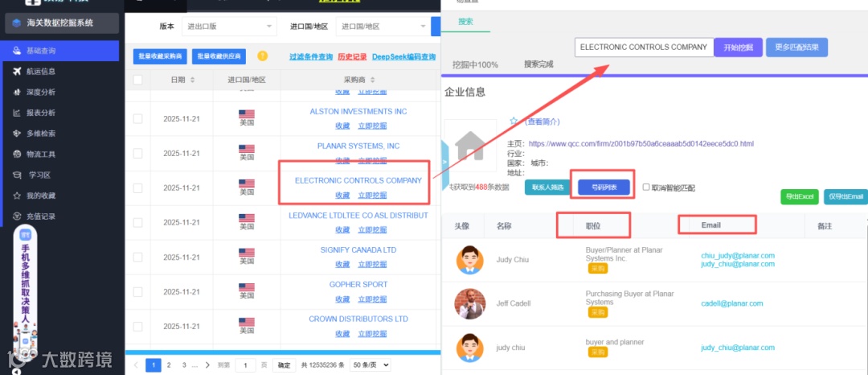
Task: Click the 查看简介 link
Action: click(542, 122)
